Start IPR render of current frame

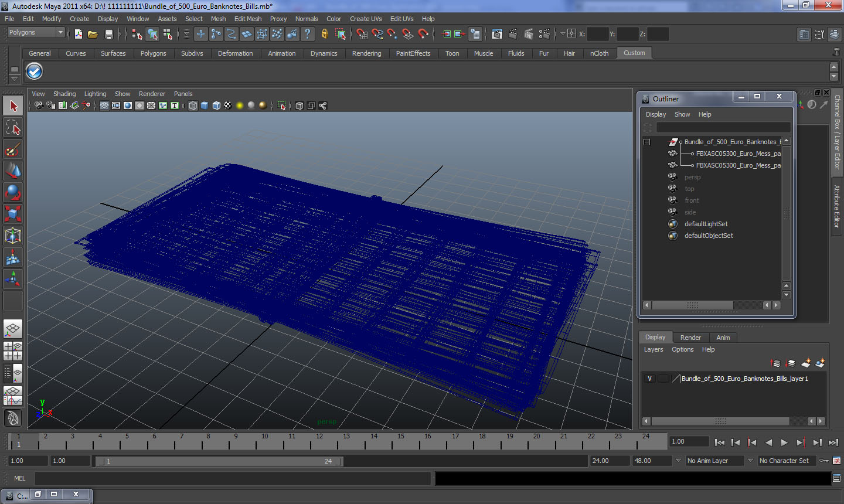coord(529,34)
